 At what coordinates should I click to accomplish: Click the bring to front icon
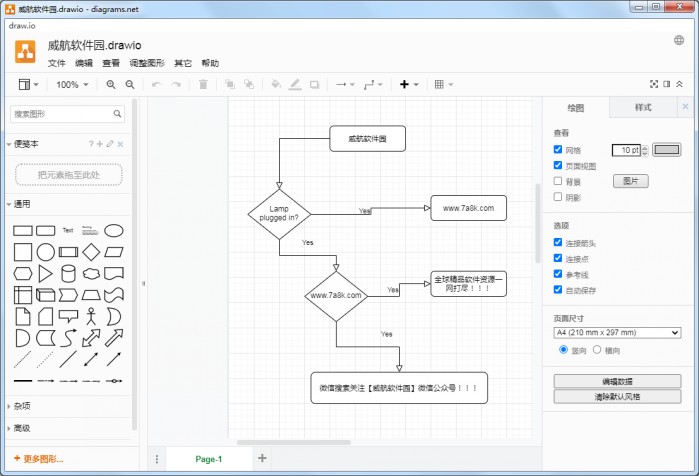(x=230, y=84)
